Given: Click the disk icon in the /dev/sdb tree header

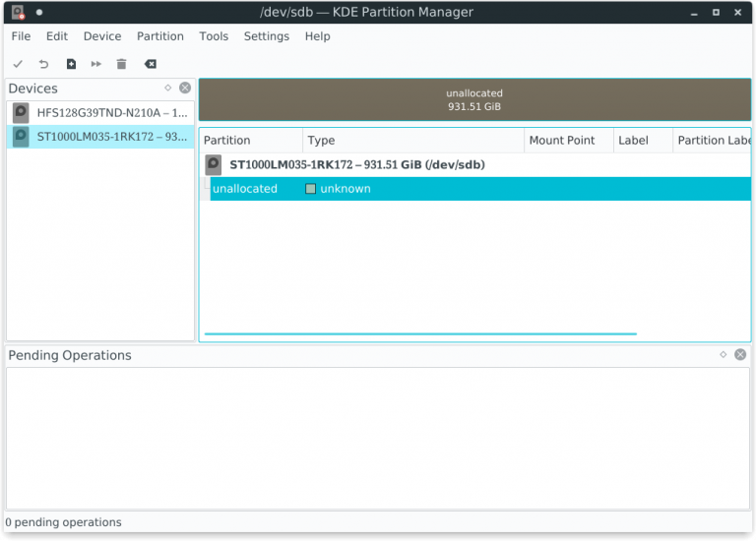Looking at the screenshot, I should pyautogui.click(x=213, y=164).
